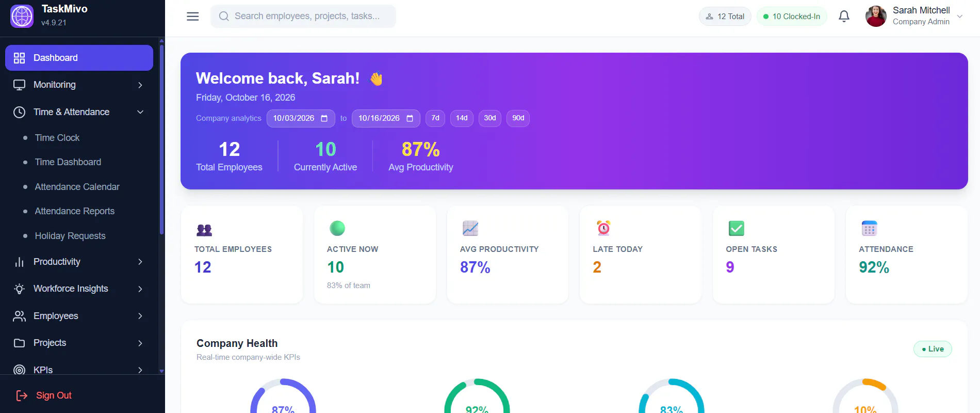The image size is (980, 413).
Task: Click the Active Now green dot icon
Action: (337, 228)
